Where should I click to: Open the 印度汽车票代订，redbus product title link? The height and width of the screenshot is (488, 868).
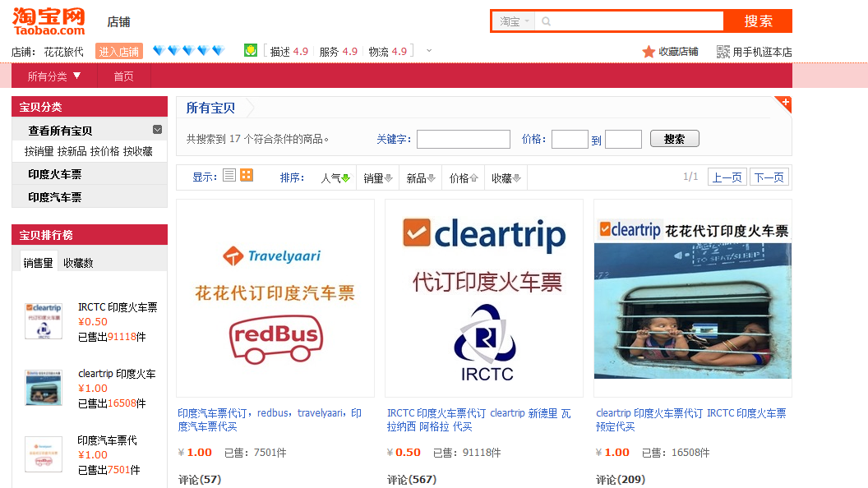coord(270,420)
